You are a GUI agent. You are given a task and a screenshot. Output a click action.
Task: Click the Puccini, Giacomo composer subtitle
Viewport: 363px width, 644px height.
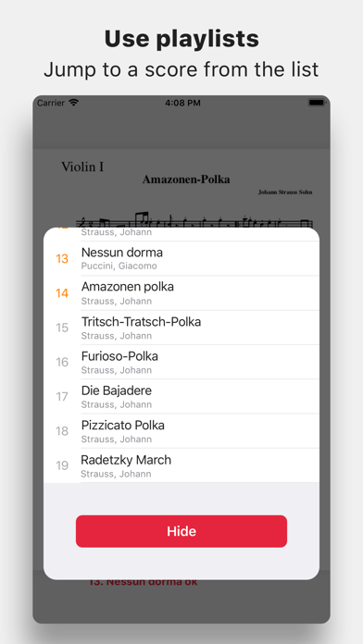[x=119, y=266]
